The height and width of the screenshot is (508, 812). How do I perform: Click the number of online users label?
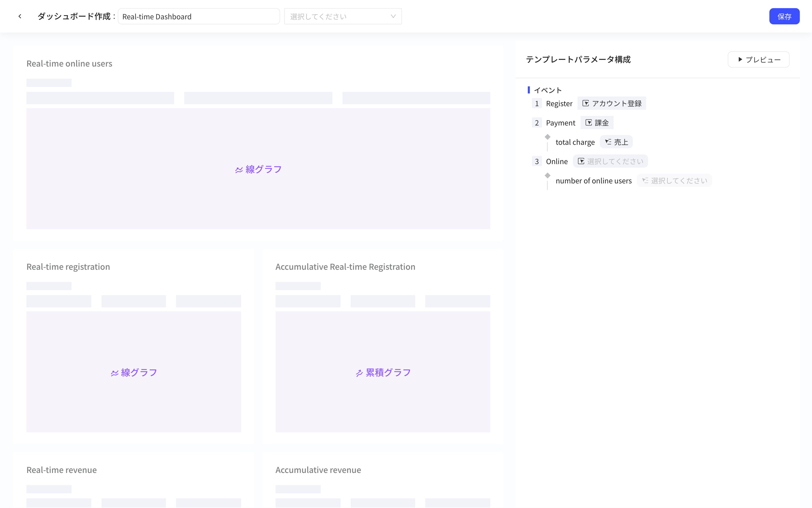594,180
